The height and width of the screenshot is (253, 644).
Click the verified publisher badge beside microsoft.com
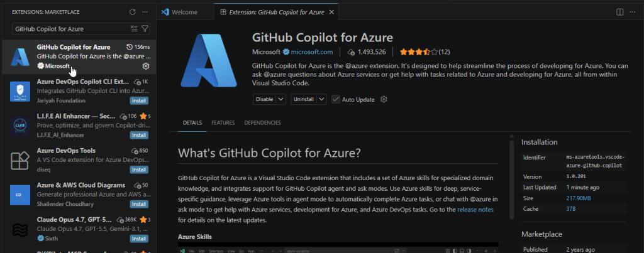(286, 52)
